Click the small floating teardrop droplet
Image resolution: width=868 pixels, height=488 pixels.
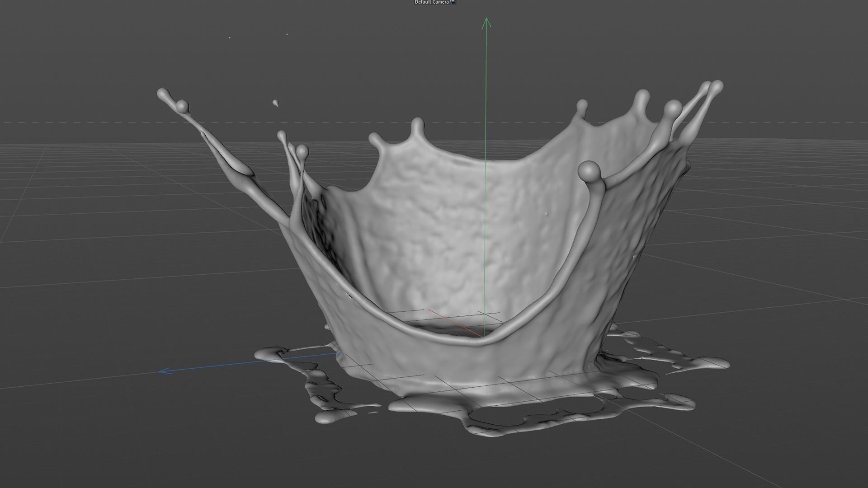[x=275, y=103]
